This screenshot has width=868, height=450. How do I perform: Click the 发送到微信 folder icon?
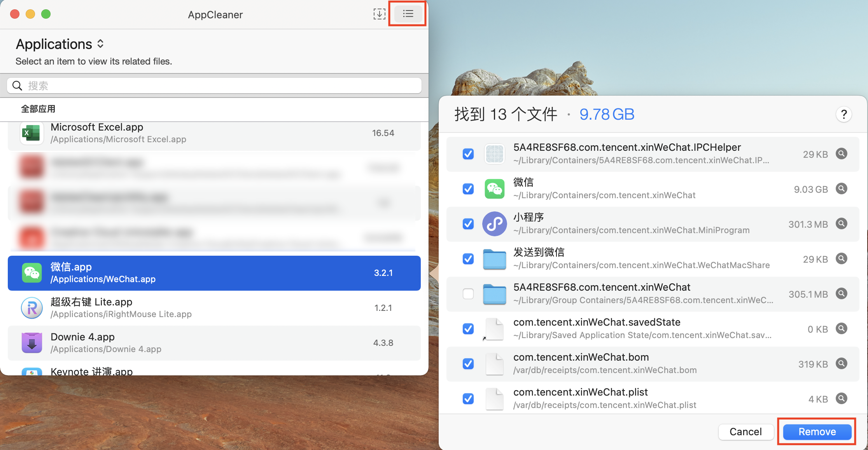tap(495, 259)
